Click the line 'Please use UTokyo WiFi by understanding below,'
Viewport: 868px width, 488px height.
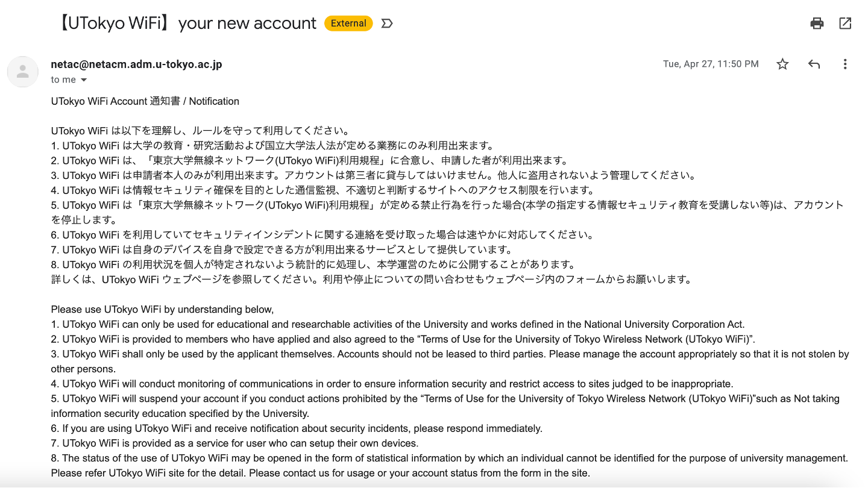(x=162, y=310)
